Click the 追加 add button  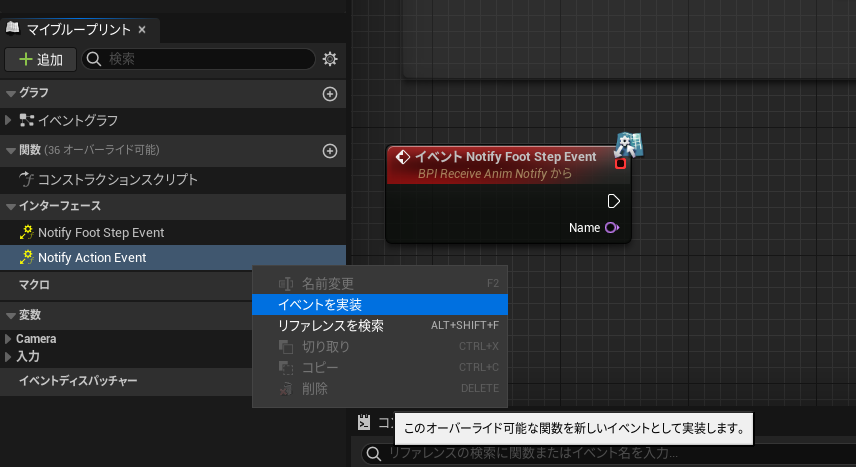tap(40, 59)
